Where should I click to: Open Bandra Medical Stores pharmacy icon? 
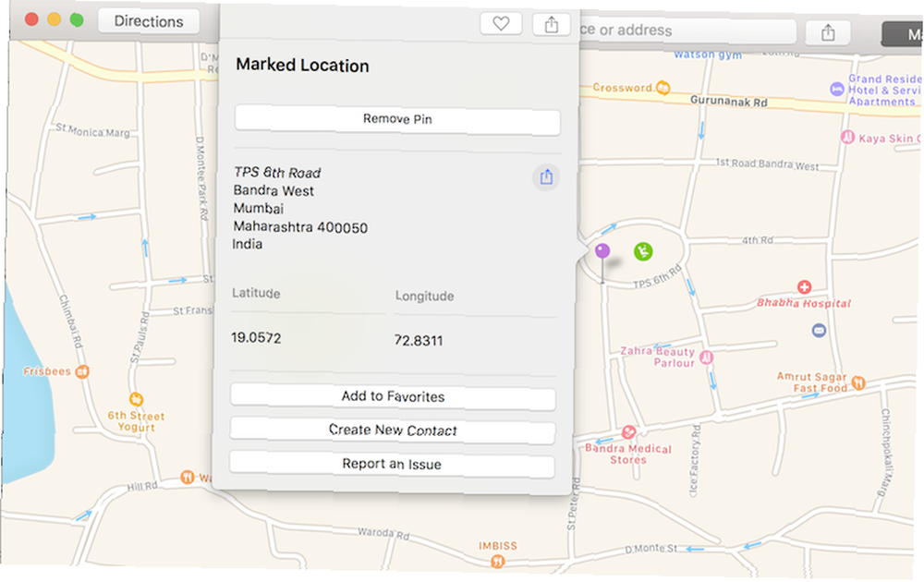point(628,432)
